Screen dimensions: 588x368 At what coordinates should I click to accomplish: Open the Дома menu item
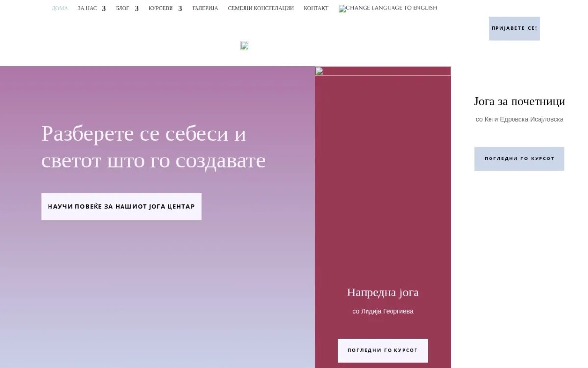(x=60, y=8)
